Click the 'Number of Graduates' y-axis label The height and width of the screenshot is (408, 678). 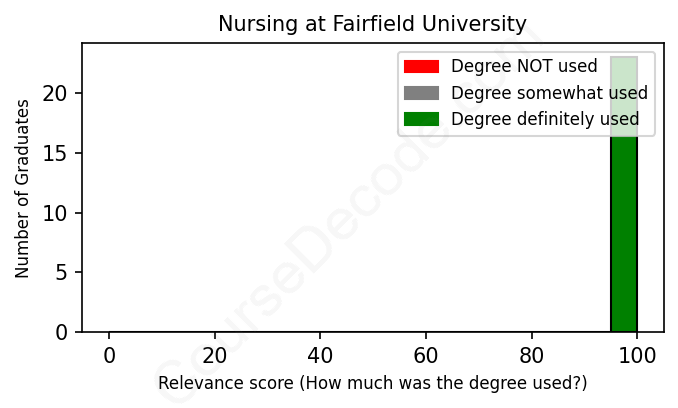(x=22, y=188)
